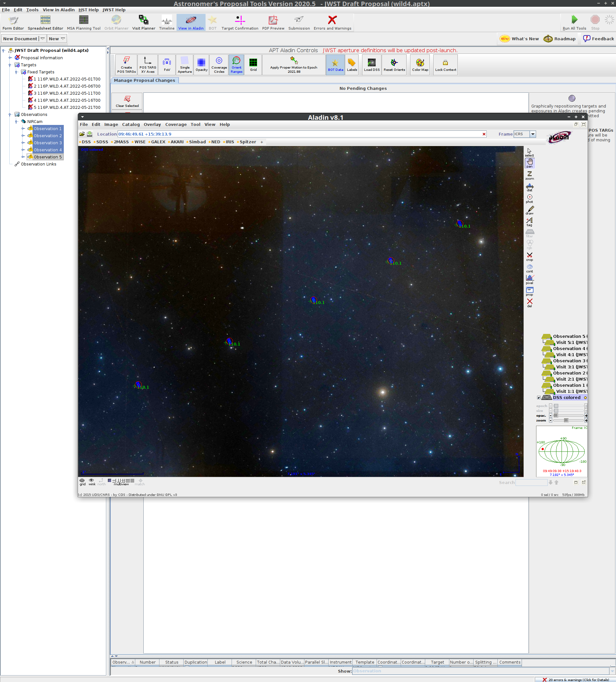Open Aladin Coverage menu

176,125
